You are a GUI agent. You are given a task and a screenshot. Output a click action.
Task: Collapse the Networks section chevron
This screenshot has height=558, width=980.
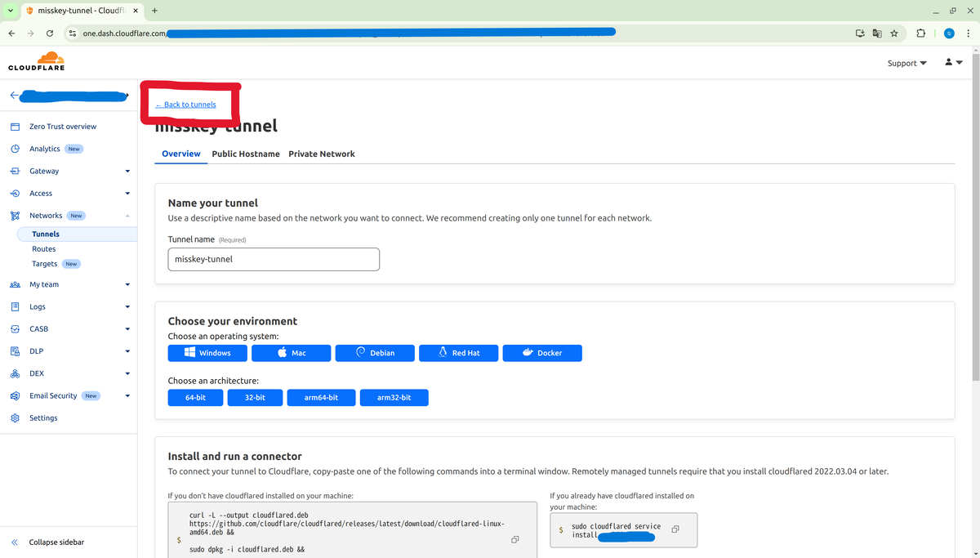(127, 216)
